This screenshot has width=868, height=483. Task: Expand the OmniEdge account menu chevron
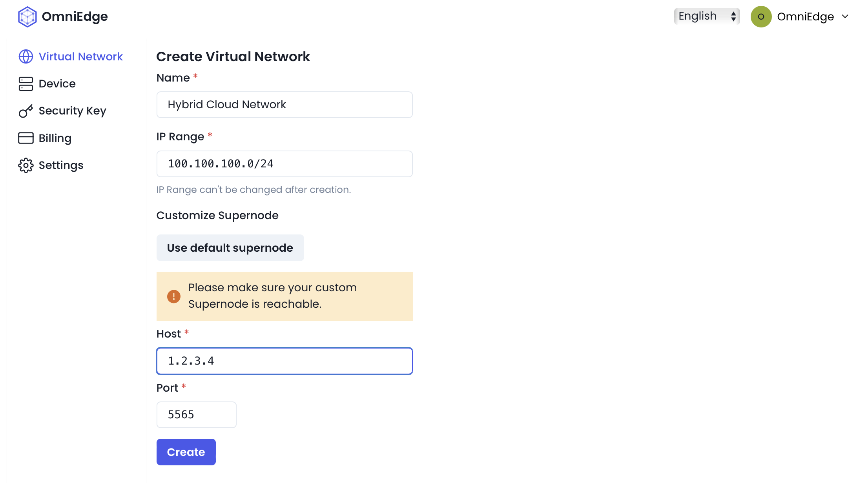[x=845, y=16]
